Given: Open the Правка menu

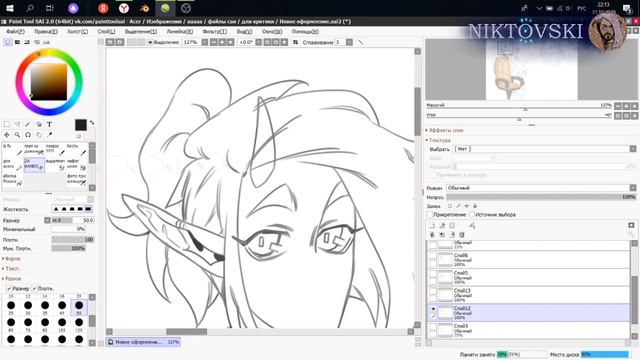Looking at the screenshot, I should [46, 31].
